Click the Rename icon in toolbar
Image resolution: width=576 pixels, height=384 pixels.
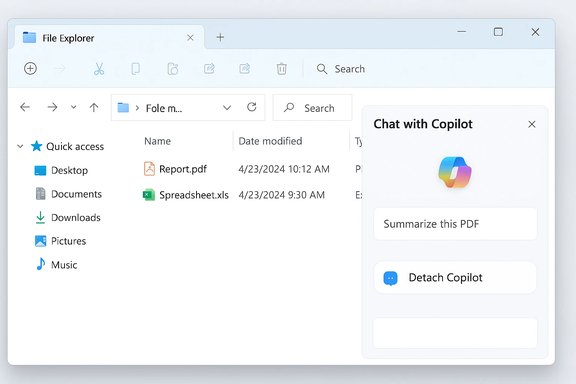point(209,69)
